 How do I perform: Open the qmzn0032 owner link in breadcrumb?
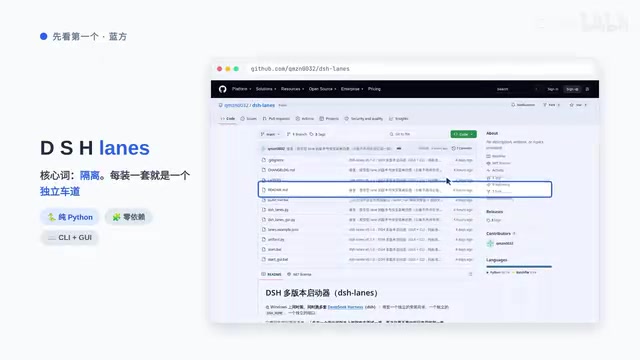[236, 105]
